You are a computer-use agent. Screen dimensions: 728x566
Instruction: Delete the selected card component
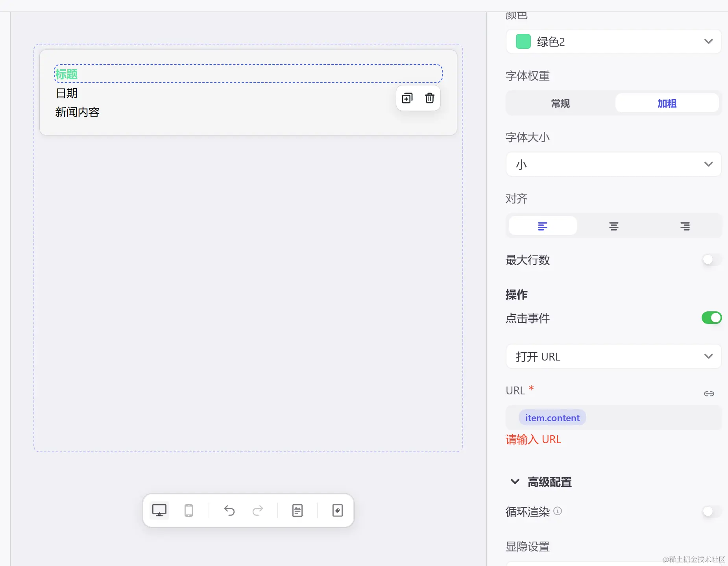point(430,98)
